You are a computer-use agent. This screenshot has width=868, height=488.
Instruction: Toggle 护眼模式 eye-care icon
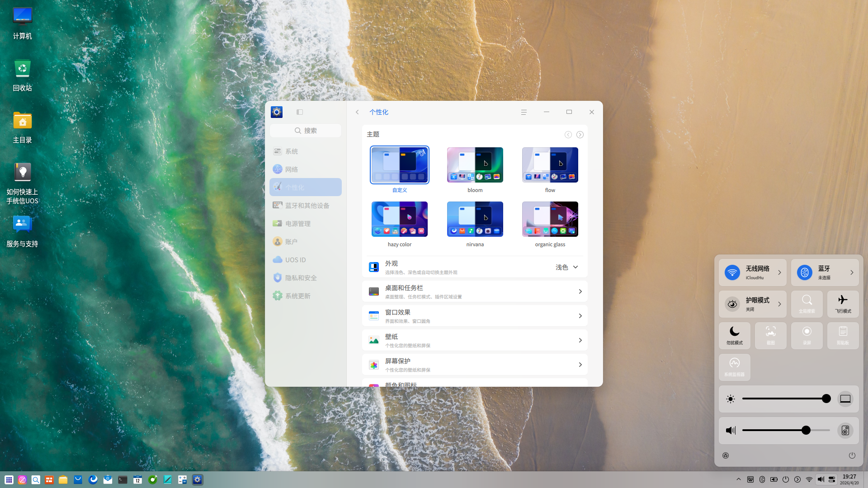coord(732,304)
